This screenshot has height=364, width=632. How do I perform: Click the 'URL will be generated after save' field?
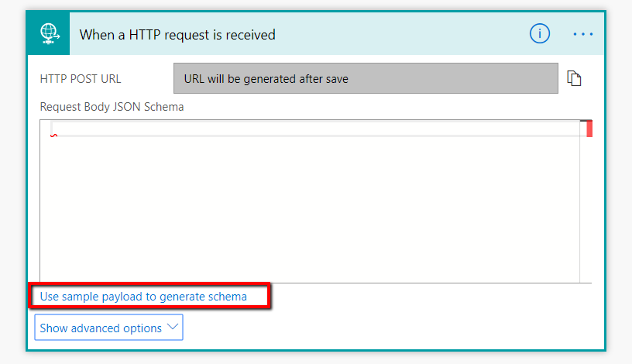tap(366, 78)
